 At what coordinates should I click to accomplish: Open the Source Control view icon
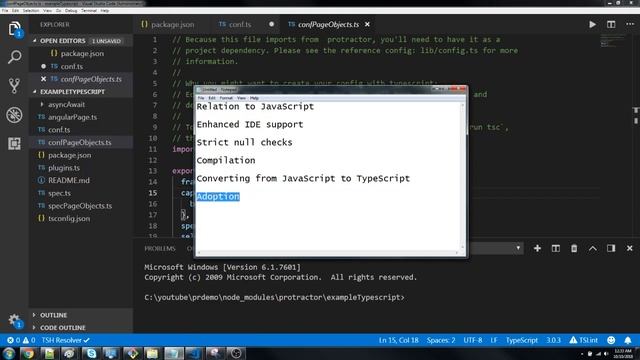coord(14,86)
